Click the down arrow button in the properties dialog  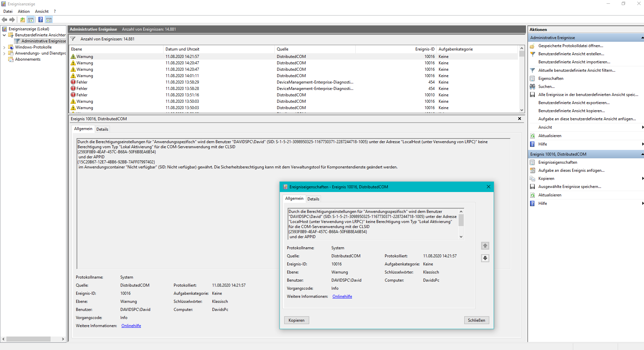(x=485, y=258)
